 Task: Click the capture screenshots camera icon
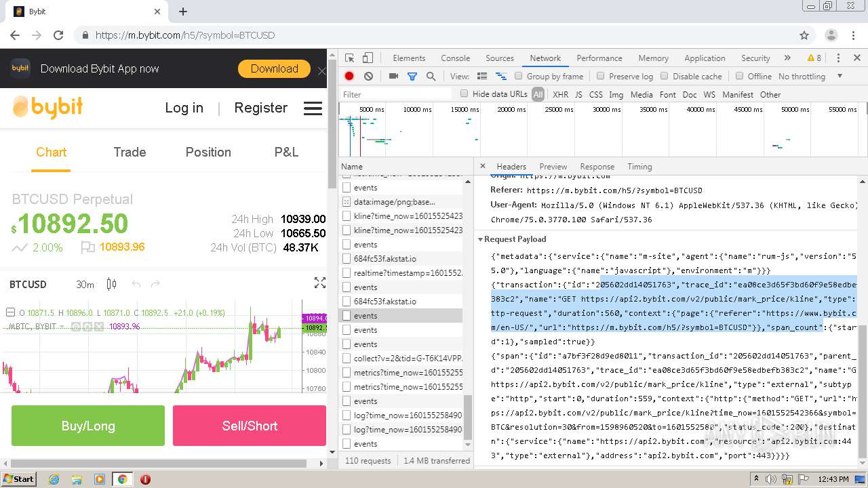coord(393,77)
